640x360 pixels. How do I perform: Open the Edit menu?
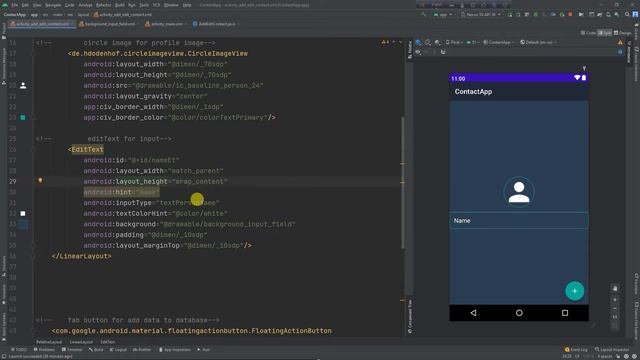(x=25, y=5)
